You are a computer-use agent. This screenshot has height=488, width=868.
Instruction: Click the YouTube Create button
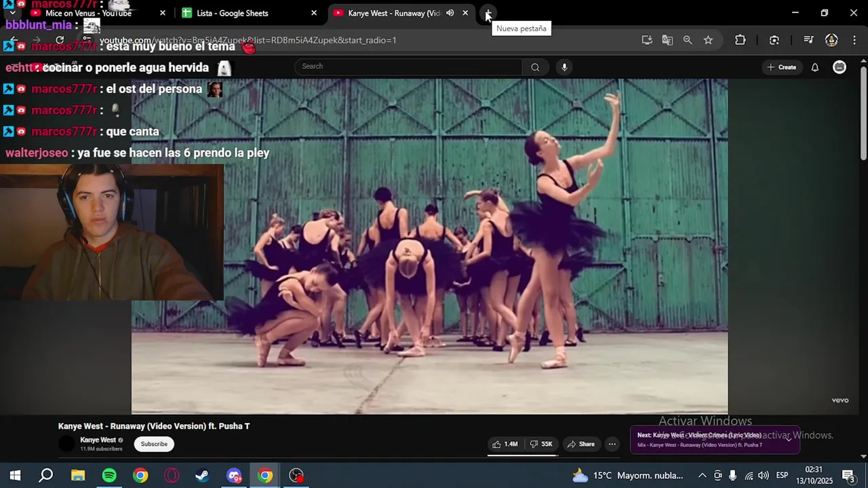click(x=781, y=67)
